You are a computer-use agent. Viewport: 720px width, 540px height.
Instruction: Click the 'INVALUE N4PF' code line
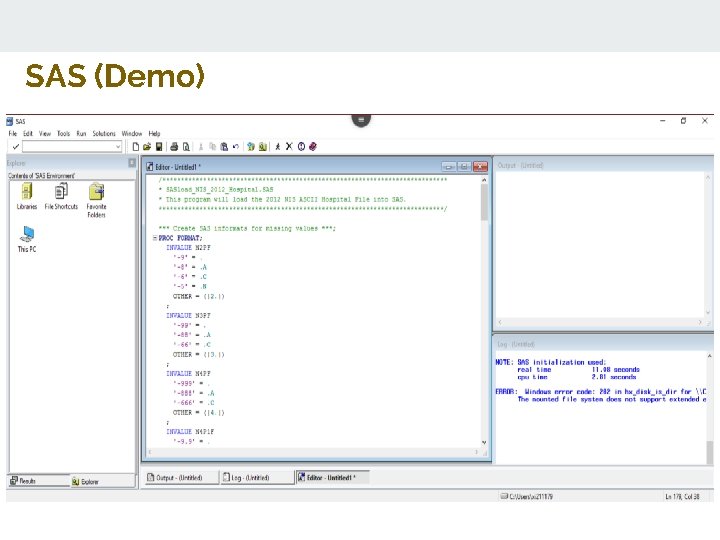[188, 374]
